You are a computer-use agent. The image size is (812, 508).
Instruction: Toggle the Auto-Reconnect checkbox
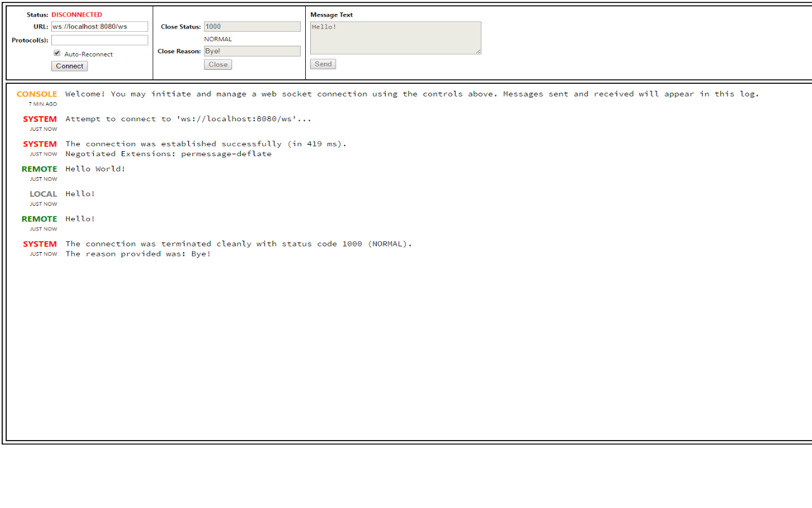57,53
